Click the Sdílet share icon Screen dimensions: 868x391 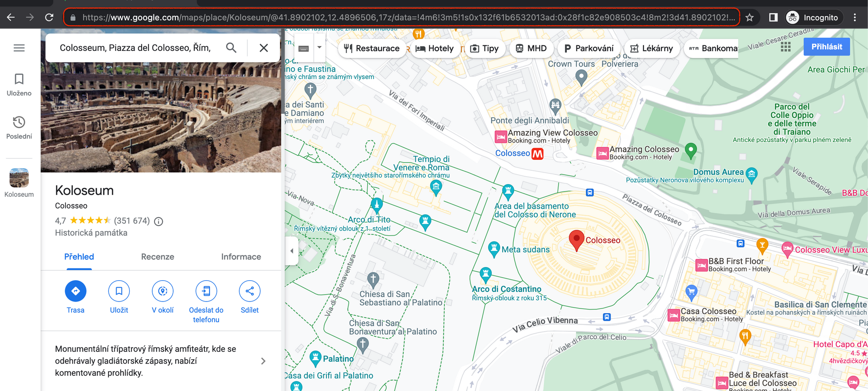(250, 291)
